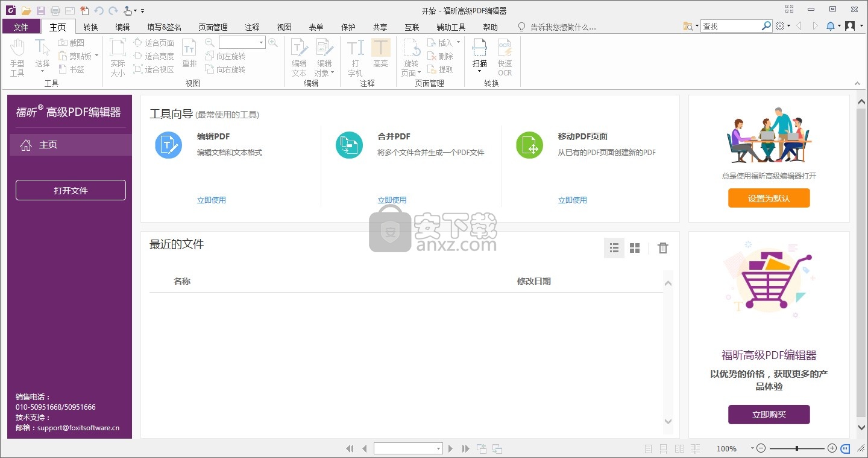Click the Screenshot tool (截图)

coord(71,43)
